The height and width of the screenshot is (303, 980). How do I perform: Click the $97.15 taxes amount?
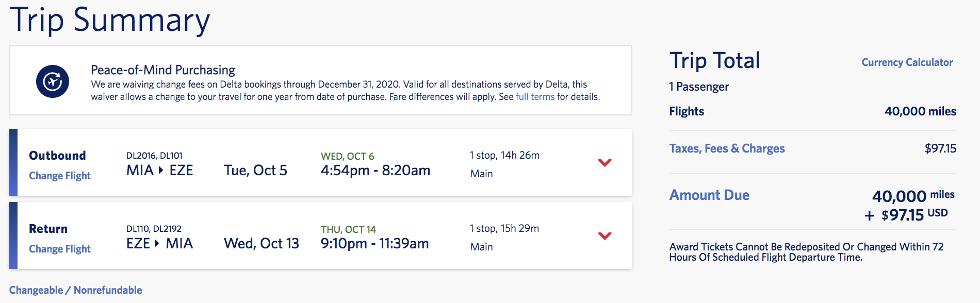940,148
